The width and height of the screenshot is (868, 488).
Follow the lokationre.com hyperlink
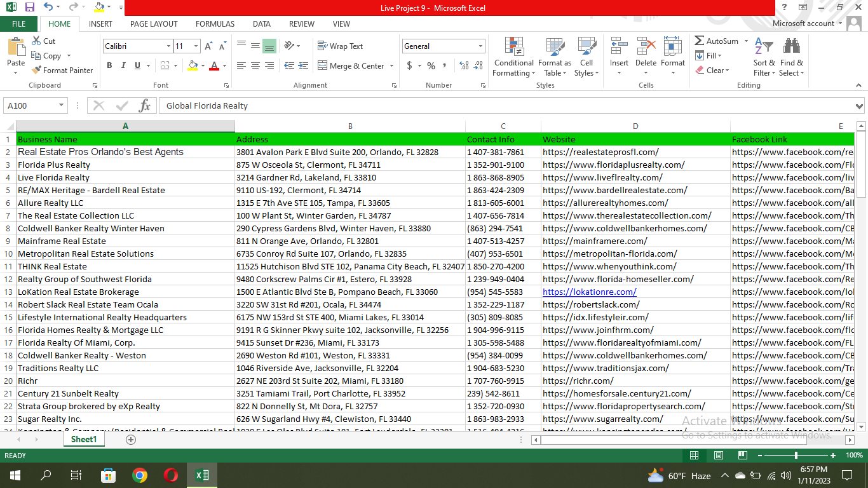pyautogui.click(x=589, y=292)
